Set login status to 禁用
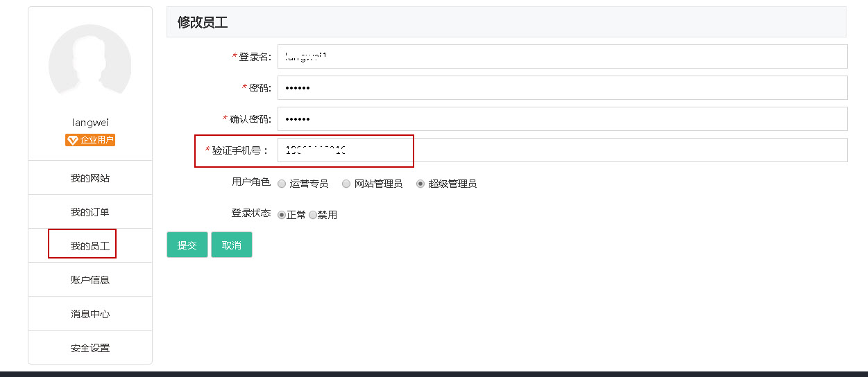868x377 pixels. [x=313, y=215]
